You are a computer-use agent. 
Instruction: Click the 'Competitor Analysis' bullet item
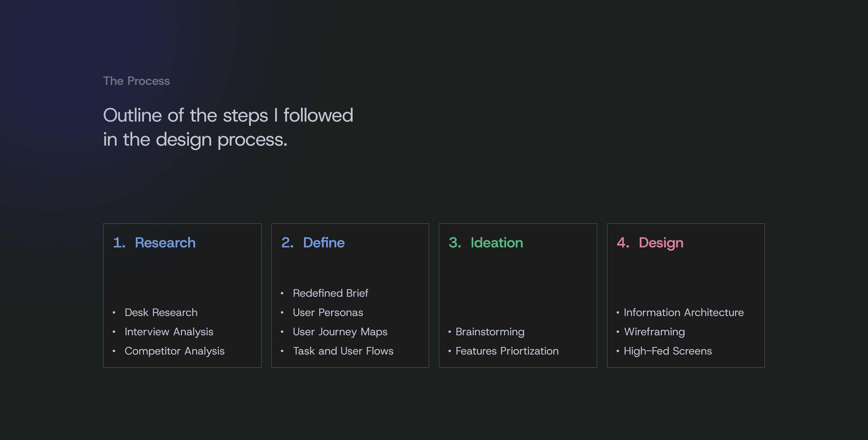[x=174, y=351]
